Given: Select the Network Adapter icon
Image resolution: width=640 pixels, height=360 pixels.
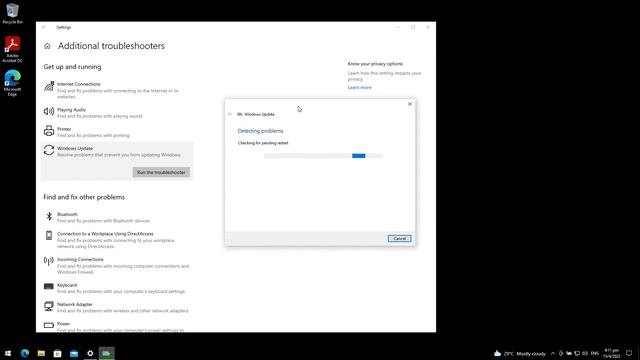Looking at the screenshot, I should click(x=49, y=306).
